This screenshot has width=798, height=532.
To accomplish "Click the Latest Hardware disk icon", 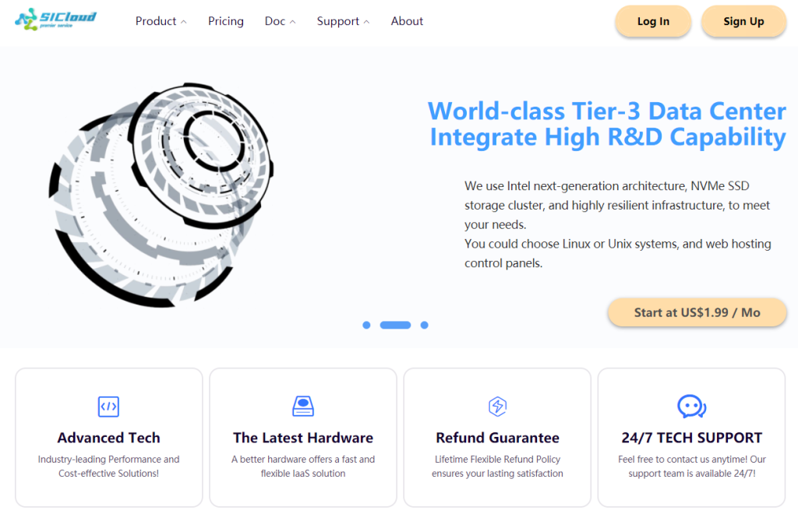I will (x=303, y=406).
